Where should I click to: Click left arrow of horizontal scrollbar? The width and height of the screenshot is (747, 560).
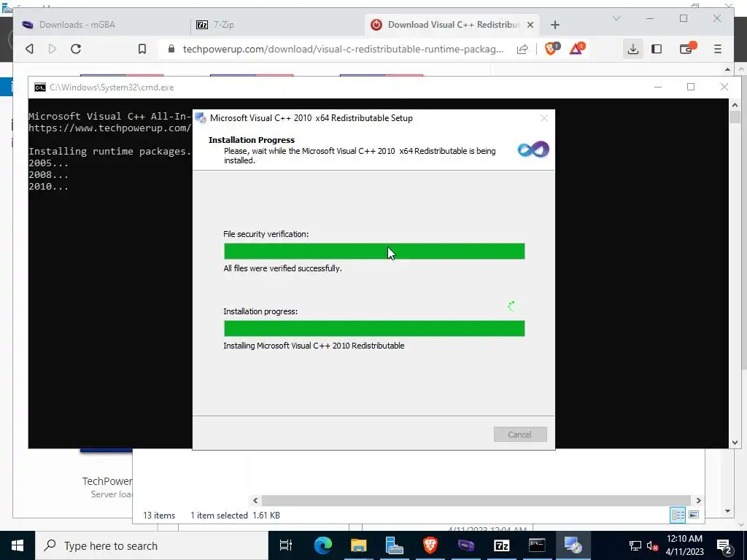[x=255, y=500]
